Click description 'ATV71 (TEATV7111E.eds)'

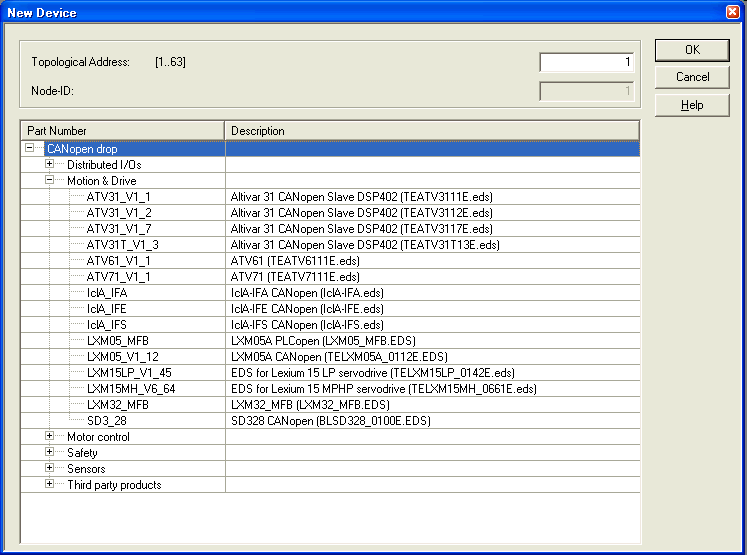(x=295, y=277)
